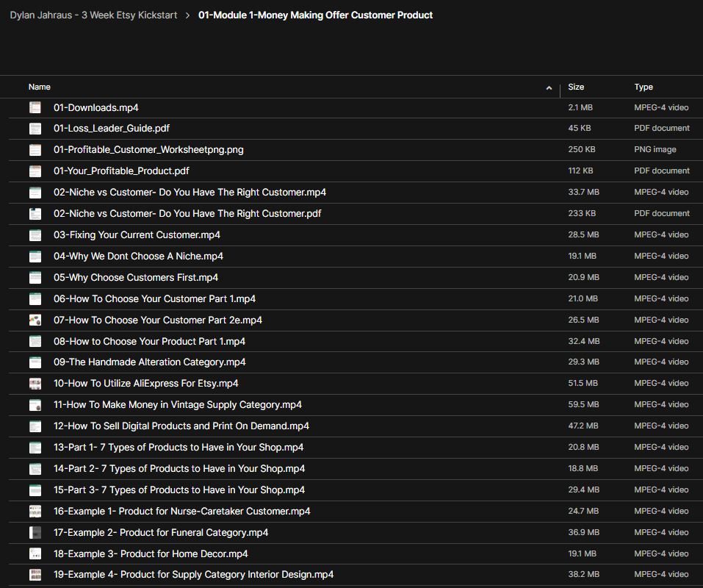Sort files by the Size column header

pos(576,87)
